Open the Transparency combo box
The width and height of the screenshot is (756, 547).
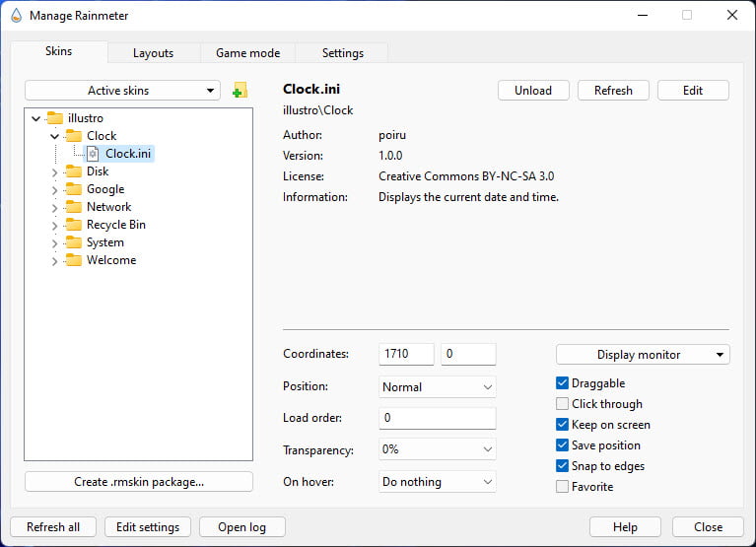[x=437, y=449]
